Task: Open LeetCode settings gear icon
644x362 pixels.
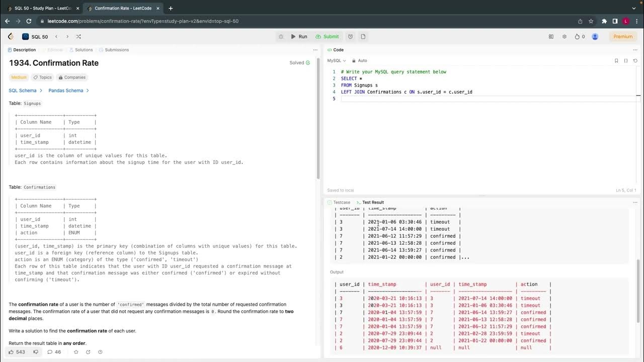Action: click(564, 37)
